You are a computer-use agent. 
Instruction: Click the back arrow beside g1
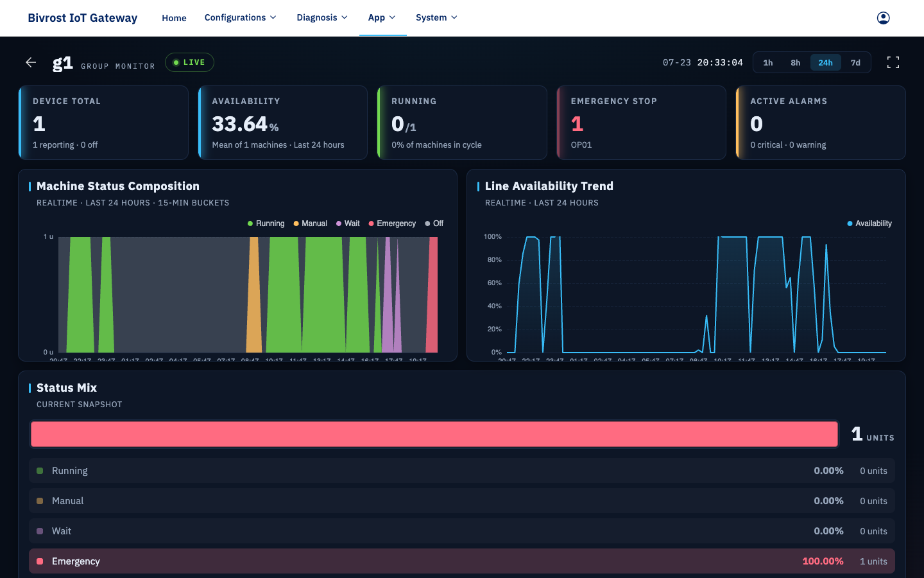[31, 62]
